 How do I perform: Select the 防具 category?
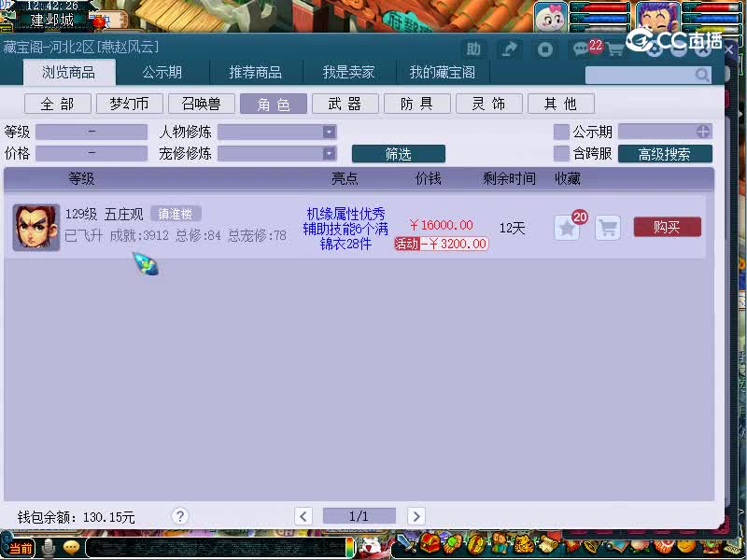pos(416,104)
